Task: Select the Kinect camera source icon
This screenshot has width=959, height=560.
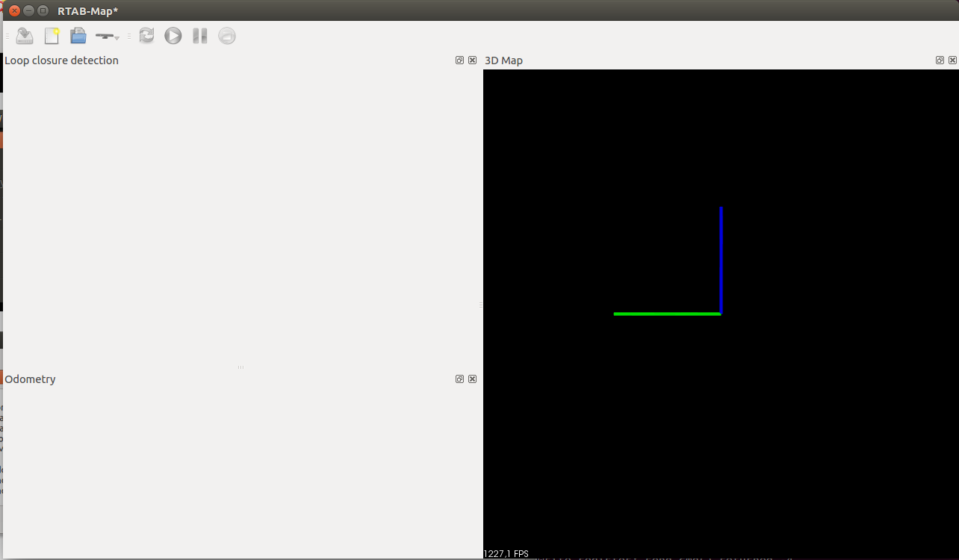Action: (x=105, y=35)
